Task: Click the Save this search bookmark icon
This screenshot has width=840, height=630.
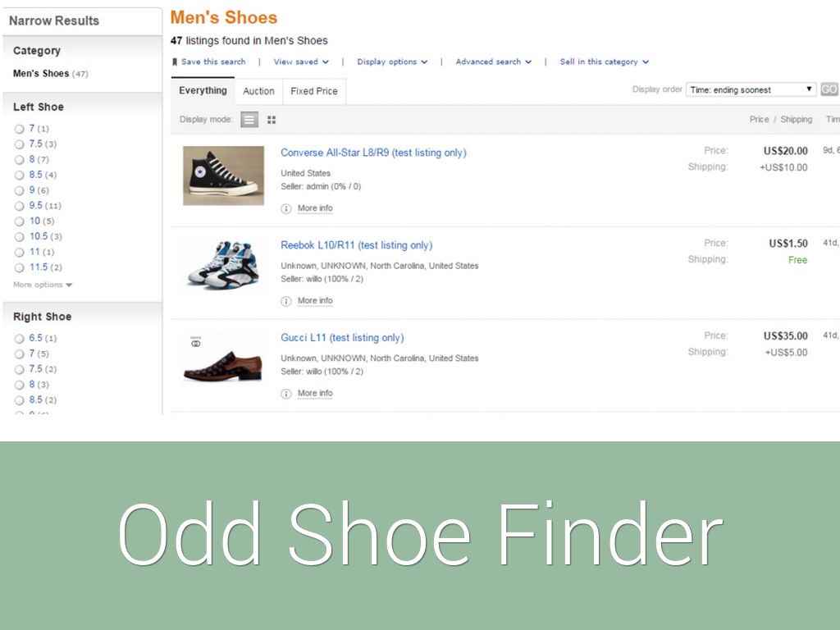Action: [x=175, y=62]
